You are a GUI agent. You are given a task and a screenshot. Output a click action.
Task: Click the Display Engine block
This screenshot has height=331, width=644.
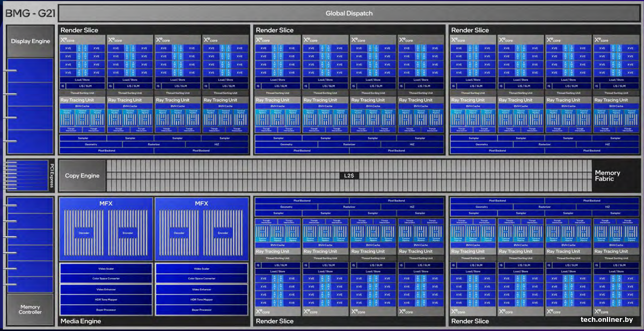pyautogui.click(x=31, y=41)
